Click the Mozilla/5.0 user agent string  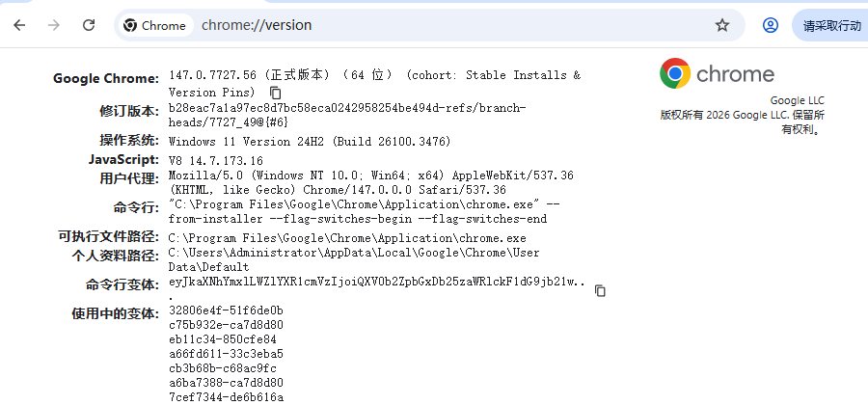click(x=370, y=183)
